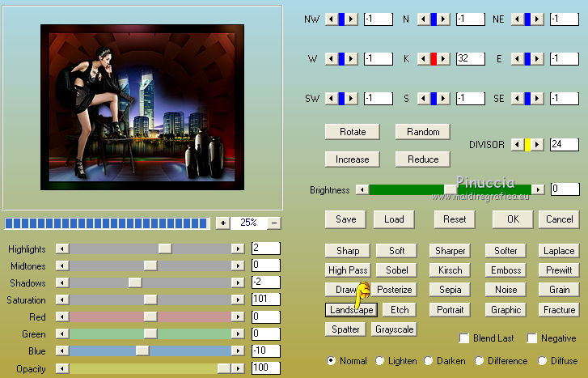588x378 pixels.
Task: Click the SE value right arrow
Action: [x=537, y=99]
